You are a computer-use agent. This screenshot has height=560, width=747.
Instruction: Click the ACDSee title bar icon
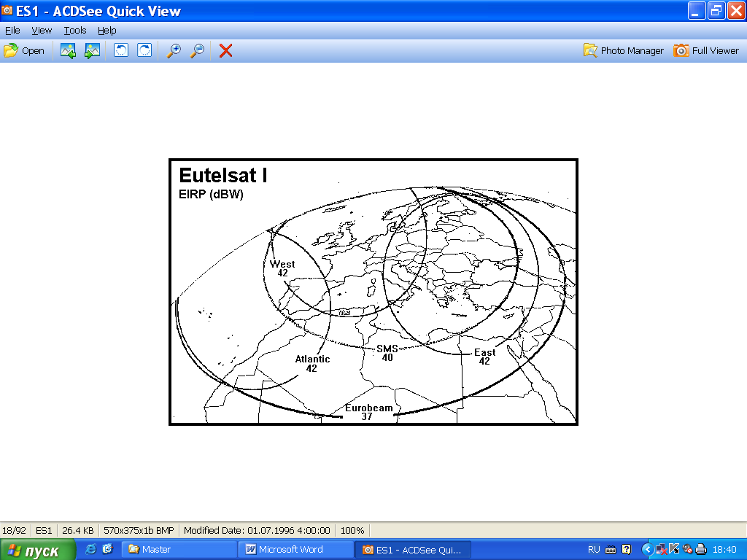click(x=7, y=10)
